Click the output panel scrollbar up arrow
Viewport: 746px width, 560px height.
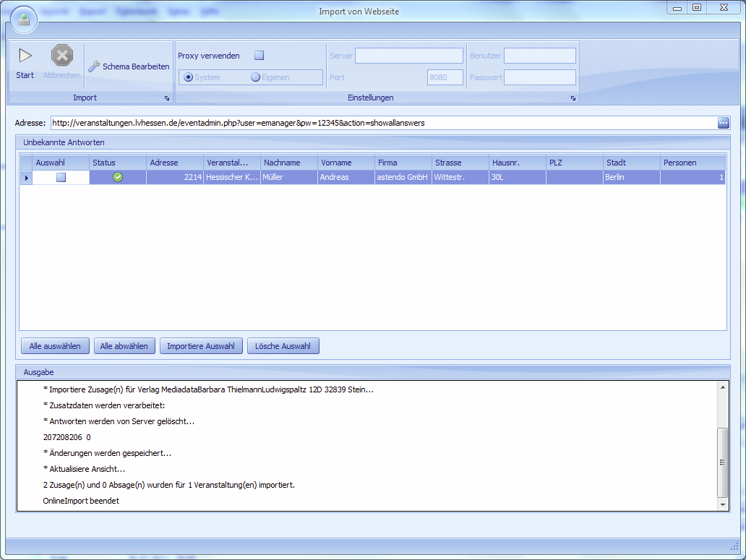[723, 388]
